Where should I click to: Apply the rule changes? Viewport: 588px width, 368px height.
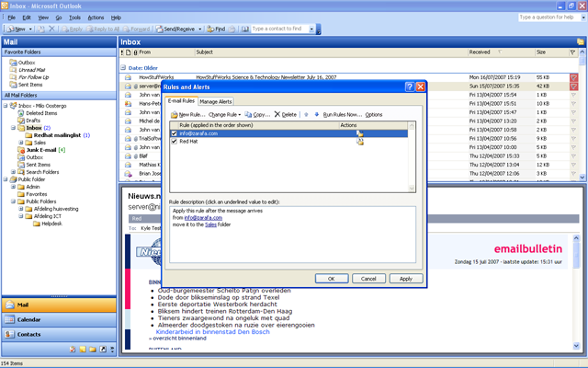[406, 279]
